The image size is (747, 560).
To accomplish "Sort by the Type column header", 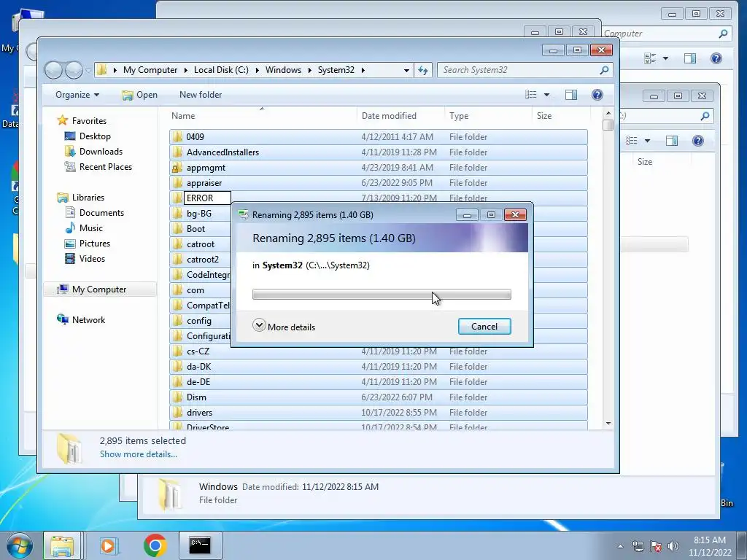I will (x=459, y=116).
